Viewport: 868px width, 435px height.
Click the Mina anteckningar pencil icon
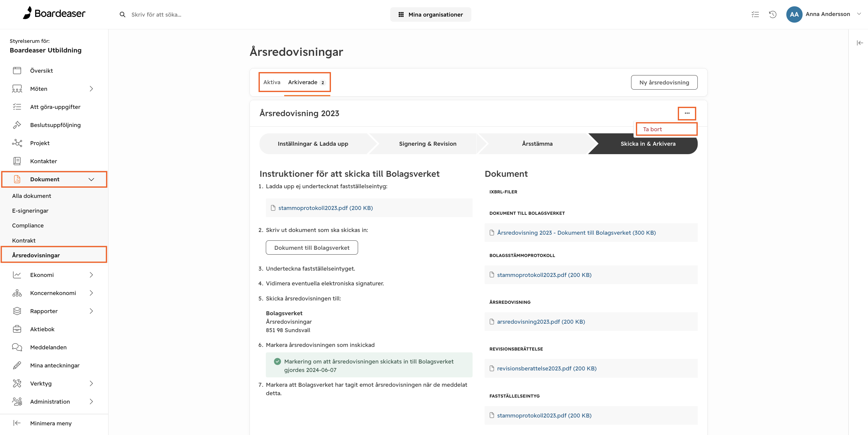pyautogui.click(x=17, y=365)
